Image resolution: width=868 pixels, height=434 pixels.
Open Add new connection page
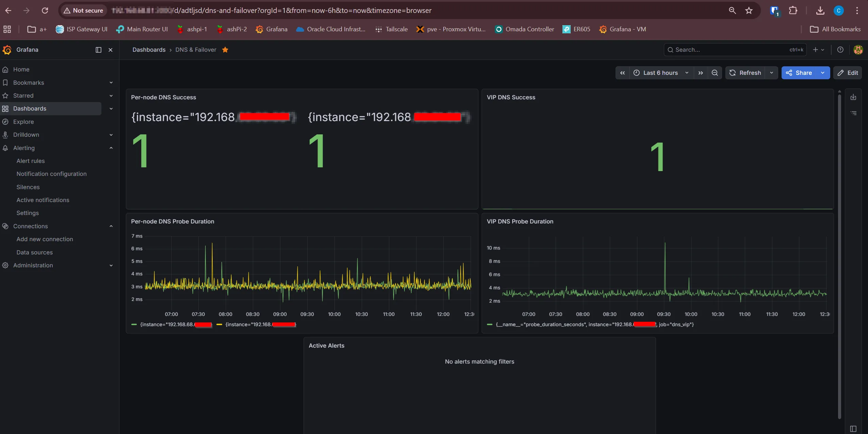coord(45,239)
